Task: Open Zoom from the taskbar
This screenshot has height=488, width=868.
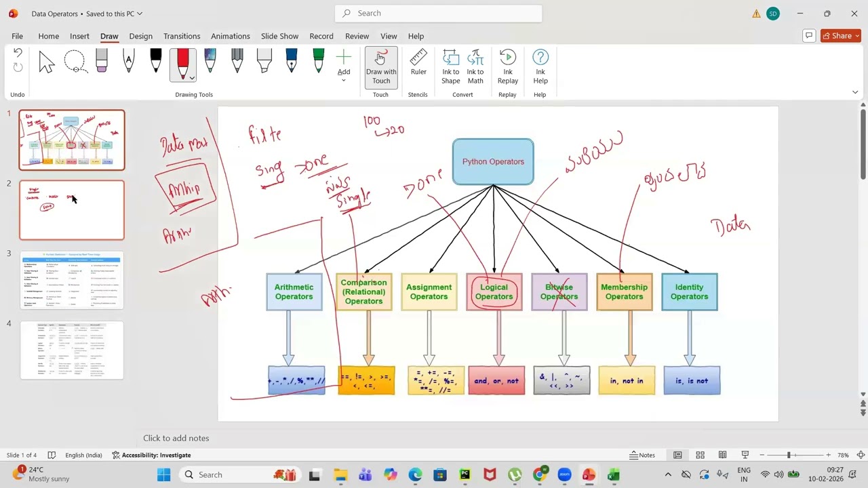Action: (564, 474)
